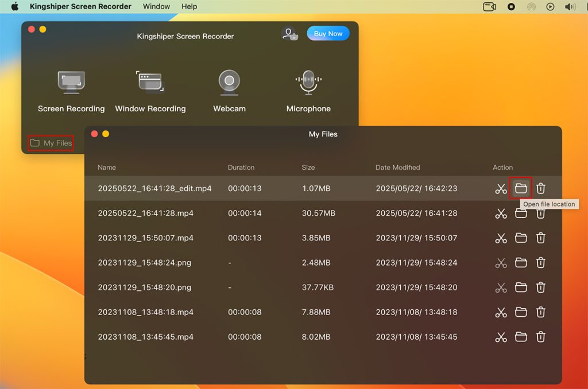The width and height of the screenshot is (588, 389).
Task: Open folder for 20231129_15:50:07.mp4
Action: pyautogui.click(x=521, y=238)
